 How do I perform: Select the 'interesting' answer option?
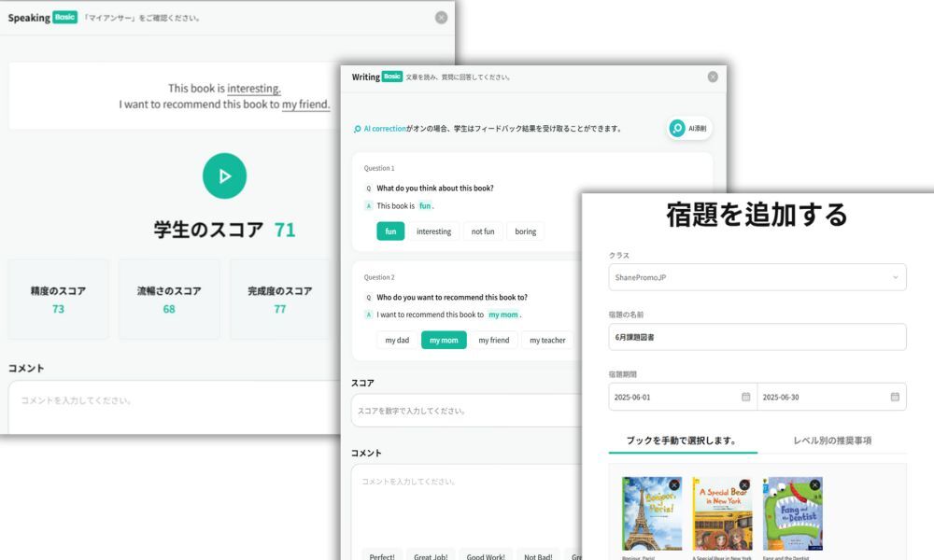coord(433,231)
